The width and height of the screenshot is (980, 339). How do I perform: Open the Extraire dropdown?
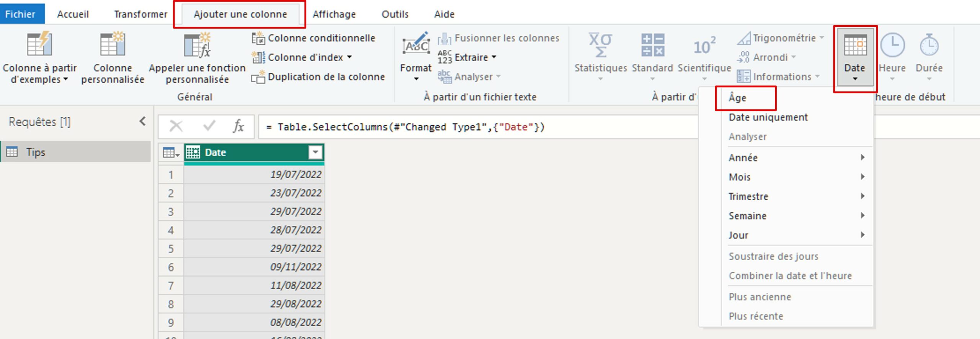pyautogui.click(x=467, y=57)
